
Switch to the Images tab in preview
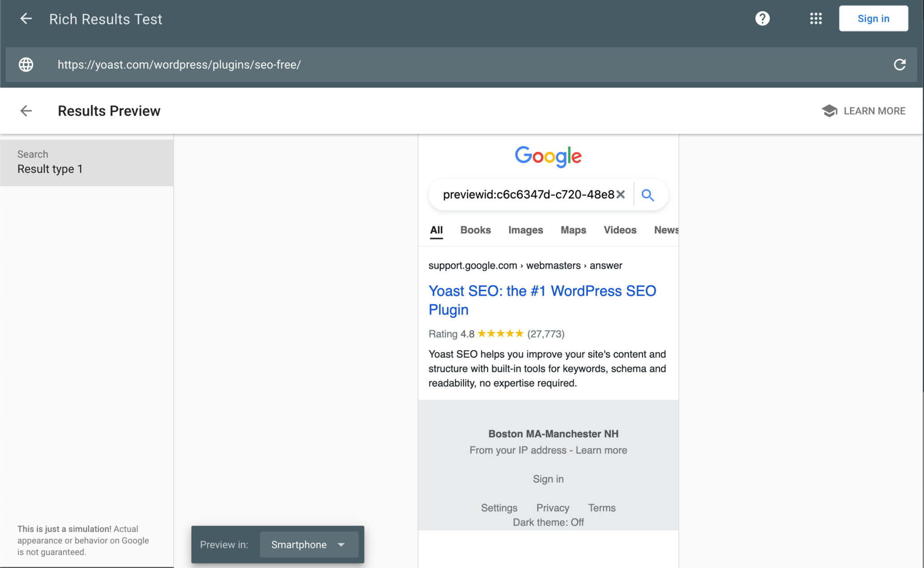click(x=525, y=230)
